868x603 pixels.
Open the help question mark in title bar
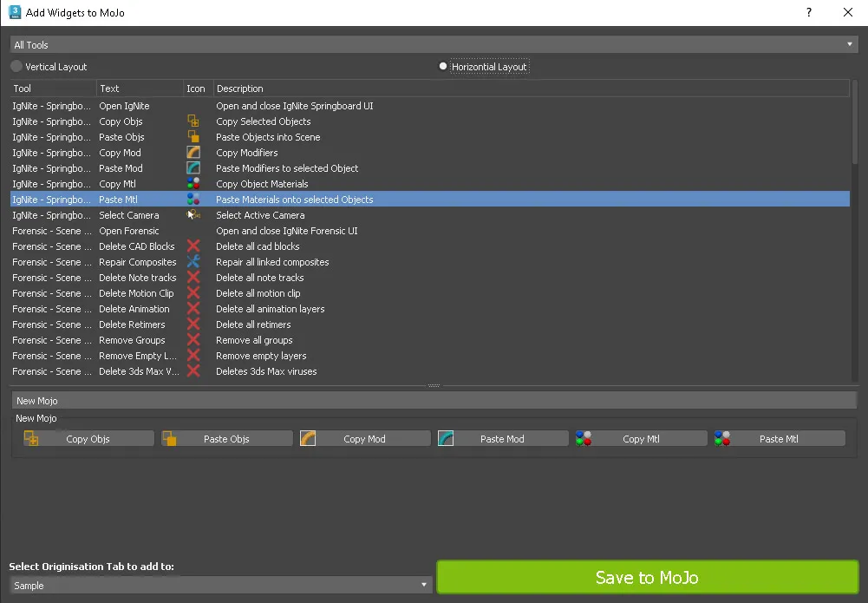(x=809, y=12)
